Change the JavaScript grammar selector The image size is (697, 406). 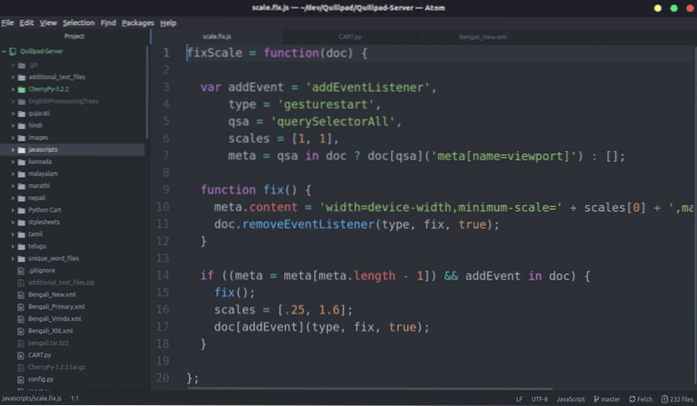(x=571, y=399)
